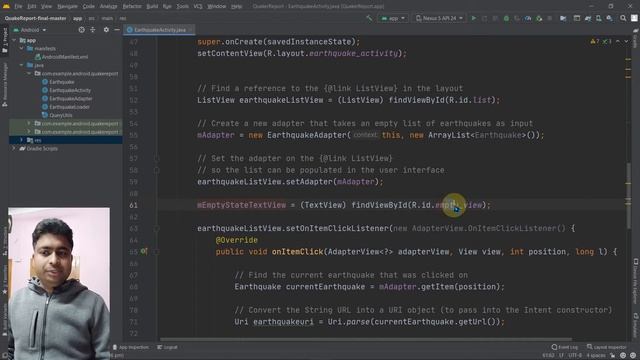The width and height of the screenshot is (640, 360).
Task: Collapse the expanded com.example.android.quakereport package
Action: coord(29,73)
